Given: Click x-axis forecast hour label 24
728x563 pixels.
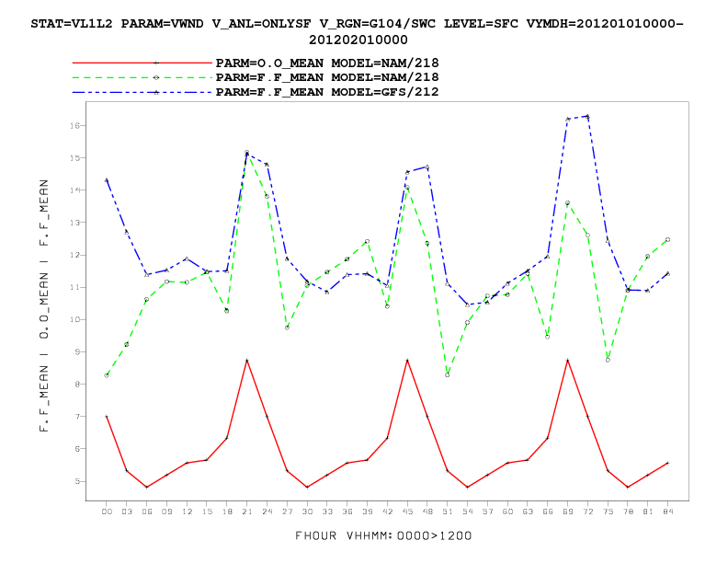Looking at the screenshot, I should 267,511.
